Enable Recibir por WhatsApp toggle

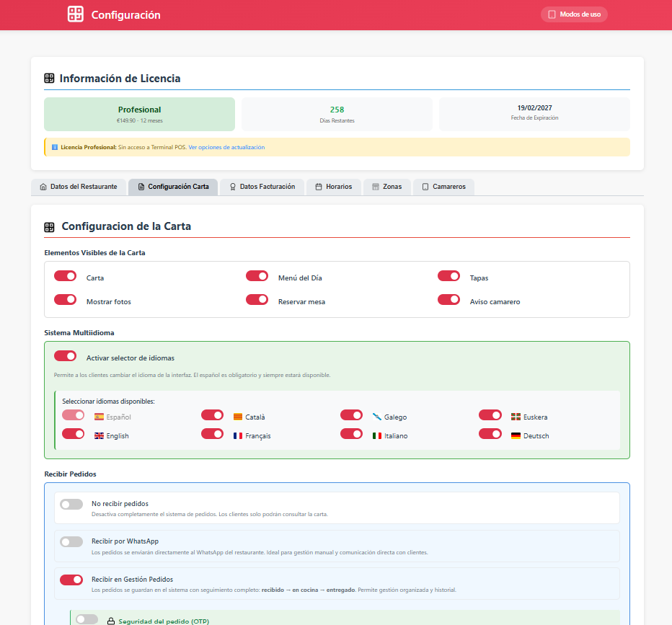coord(71,542)
